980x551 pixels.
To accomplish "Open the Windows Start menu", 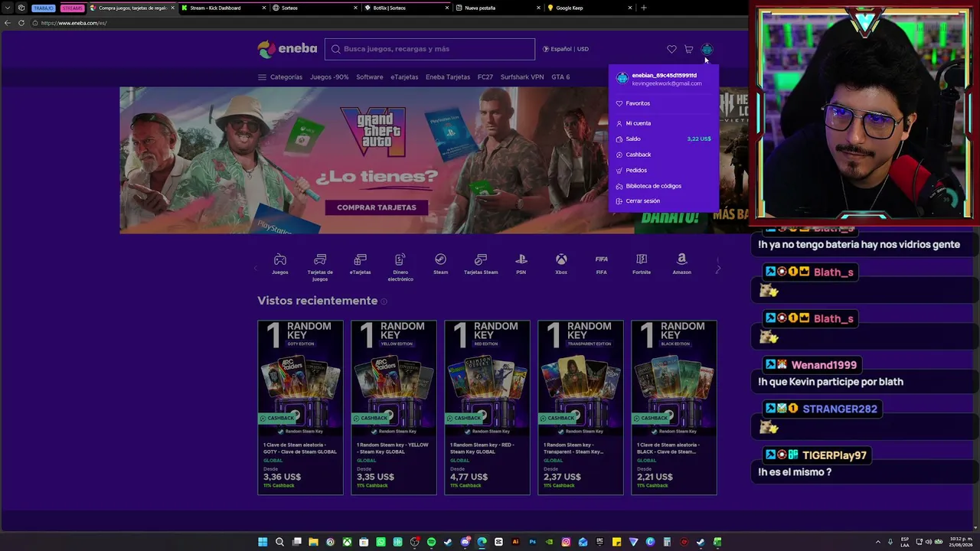I will click(x=263, y=542).
